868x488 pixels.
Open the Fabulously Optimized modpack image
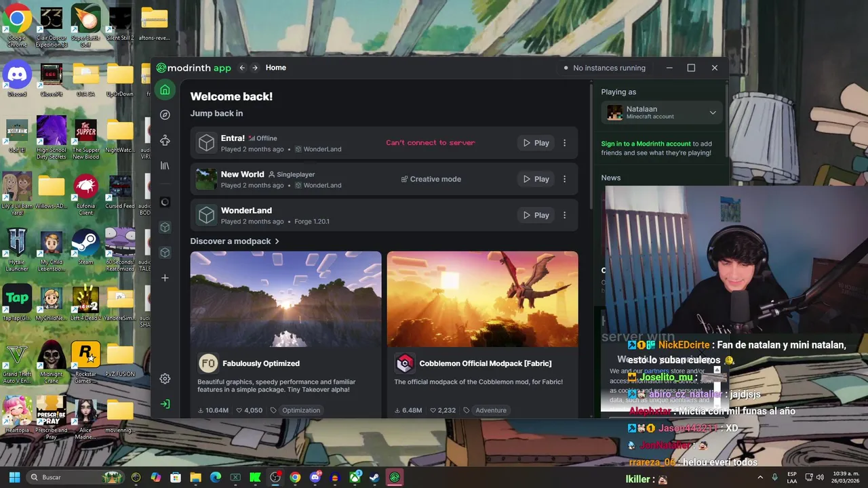click(x=285, y=299)
